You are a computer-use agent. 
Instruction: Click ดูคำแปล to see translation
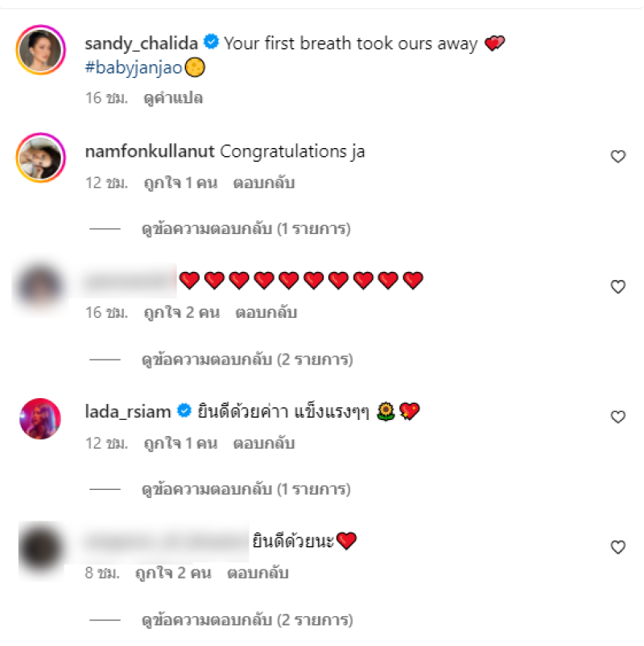pyautogui.click(x=173, y=98)
